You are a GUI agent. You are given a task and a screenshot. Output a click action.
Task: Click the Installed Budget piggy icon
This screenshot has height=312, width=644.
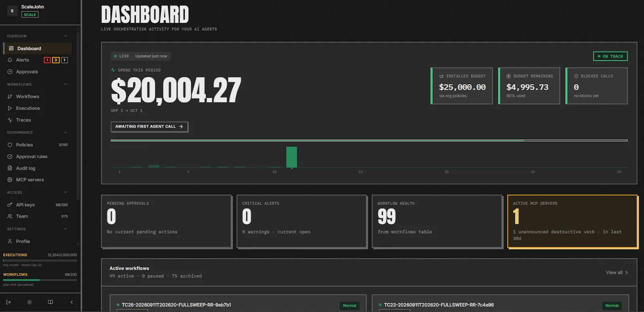442,76
